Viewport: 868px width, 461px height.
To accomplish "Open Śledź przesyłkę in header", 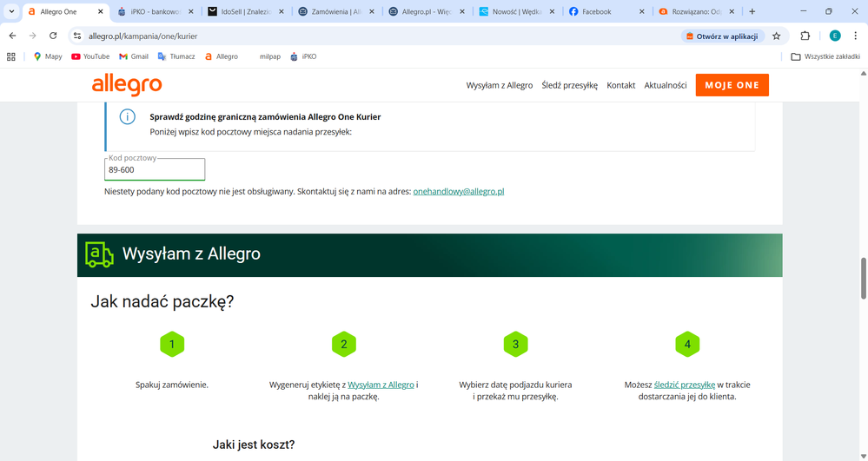I will (x=570, y=85).
